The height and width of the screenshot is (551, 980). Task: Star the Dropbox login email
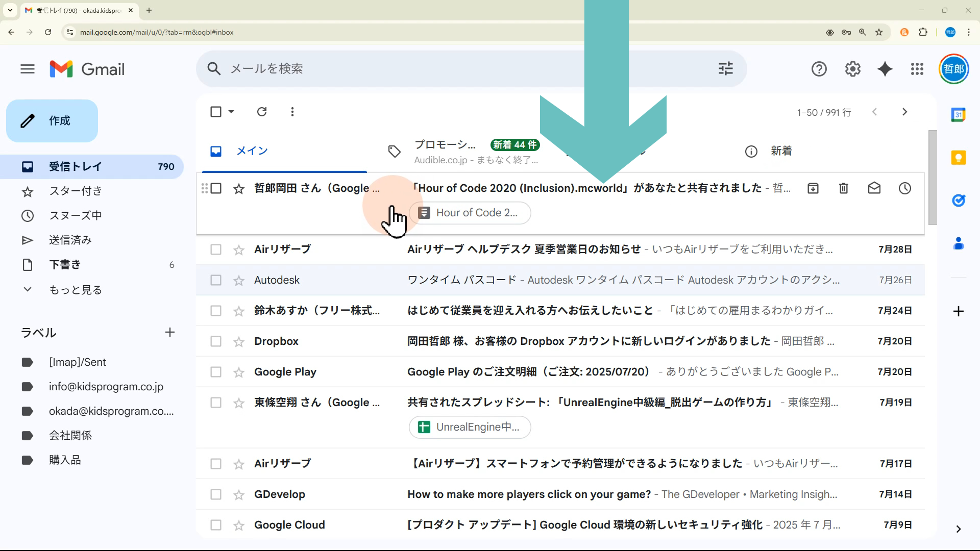238,342
